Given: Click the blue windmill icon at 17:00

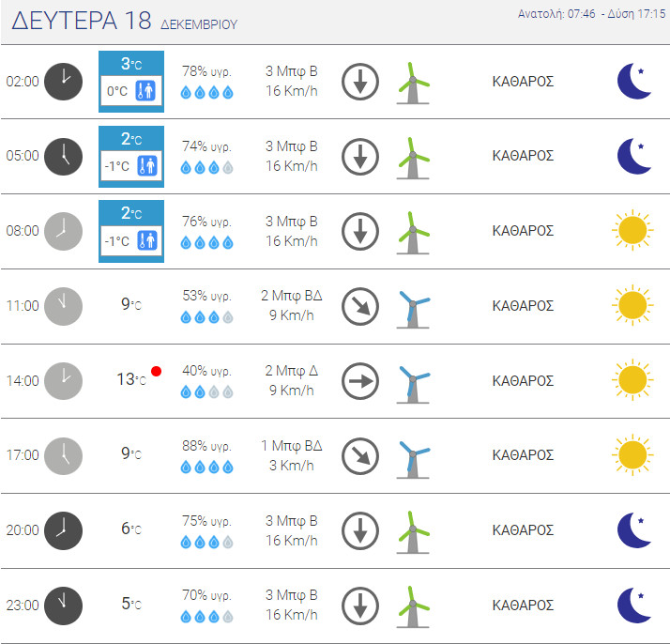Looking at the screenshot, I should (411, 455).
